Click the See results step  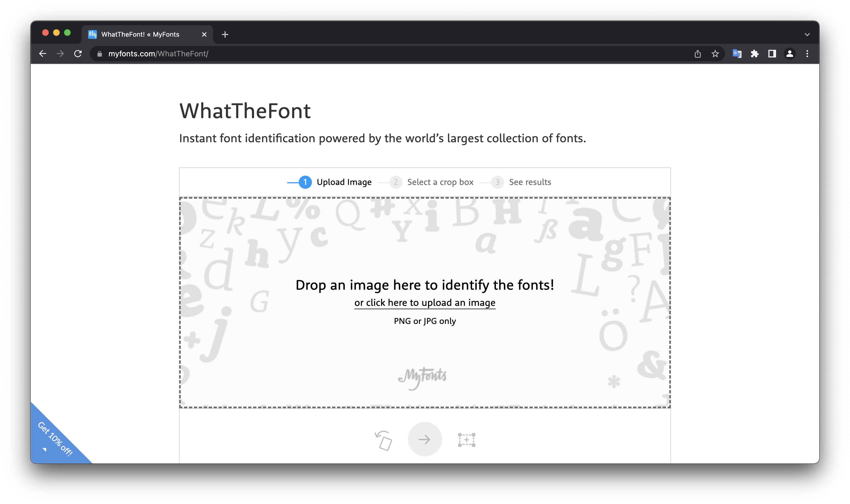(x=530, y=183)
